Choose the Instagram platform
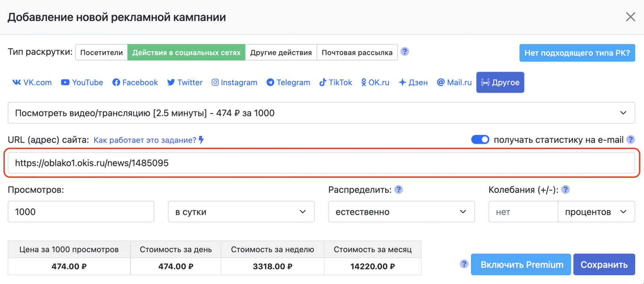 (234, 83)
